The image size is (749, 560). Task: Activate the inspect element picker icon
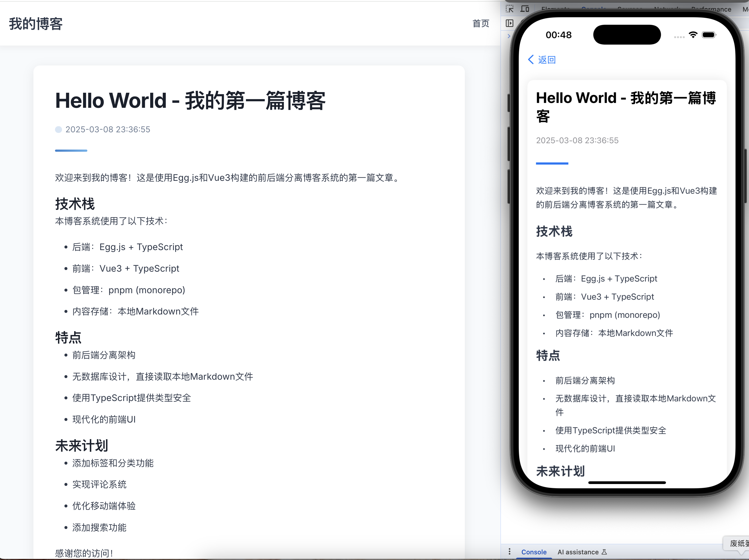pos(510,9)
